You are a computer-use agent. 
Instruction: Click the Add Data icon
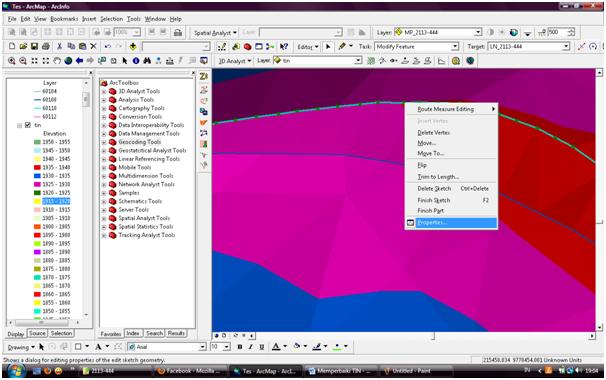(x=133, y=46)
